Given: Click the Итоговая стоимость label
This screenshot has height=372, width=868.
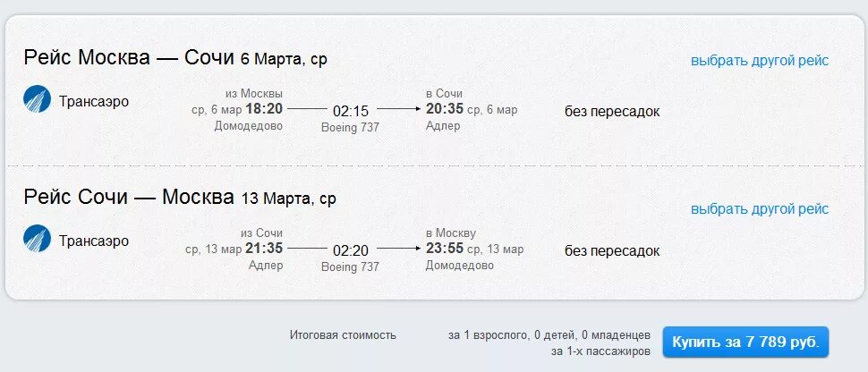Looking at the screenshot, I should [344, 335].
